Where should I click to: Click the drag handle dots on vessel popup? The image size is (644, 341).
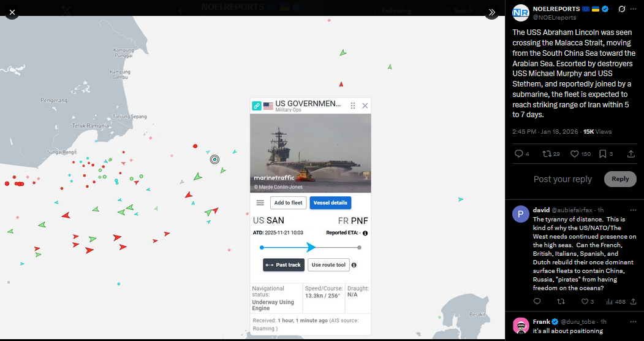point(353,106)
